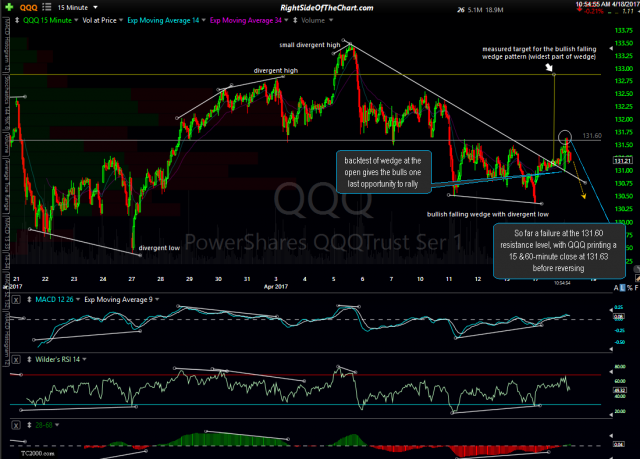Click the move handle beside QQQ 15 Minute

click(17, 20)
